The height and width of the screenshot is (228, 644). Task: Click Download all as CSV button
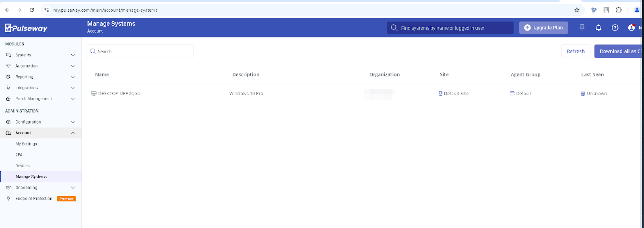point(619,51)
